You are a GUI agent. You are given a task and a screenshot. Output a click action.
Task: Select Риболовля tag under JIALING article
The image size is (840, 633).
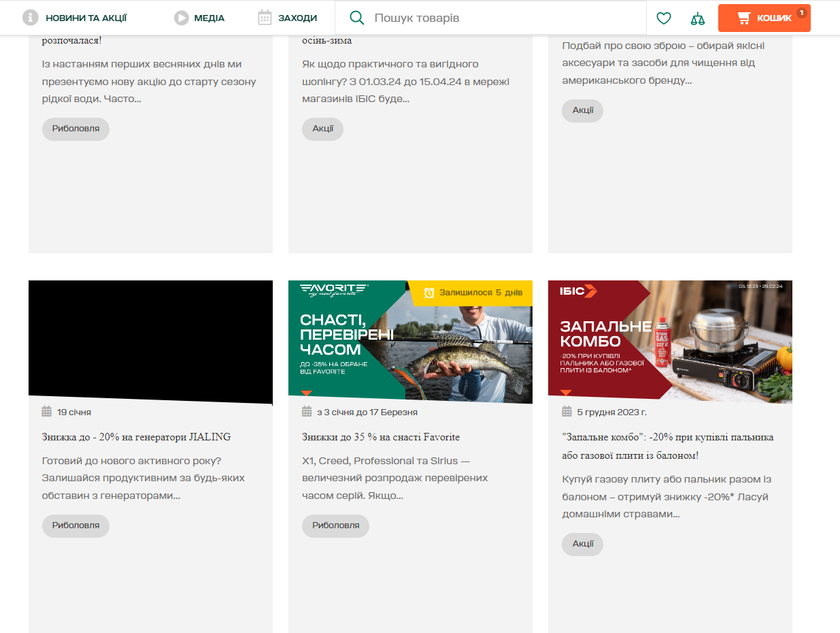click(x=75, y=525)
